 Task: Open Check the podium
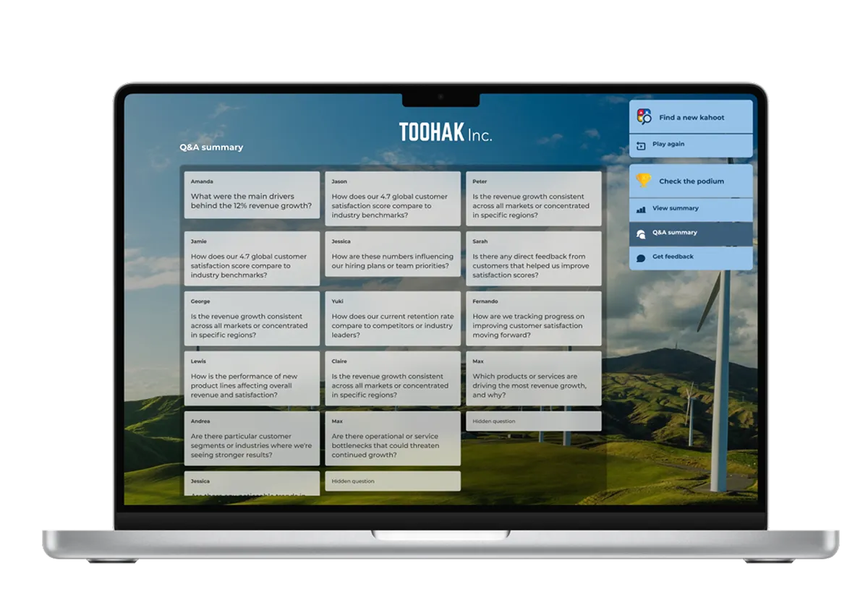[691, 181]
